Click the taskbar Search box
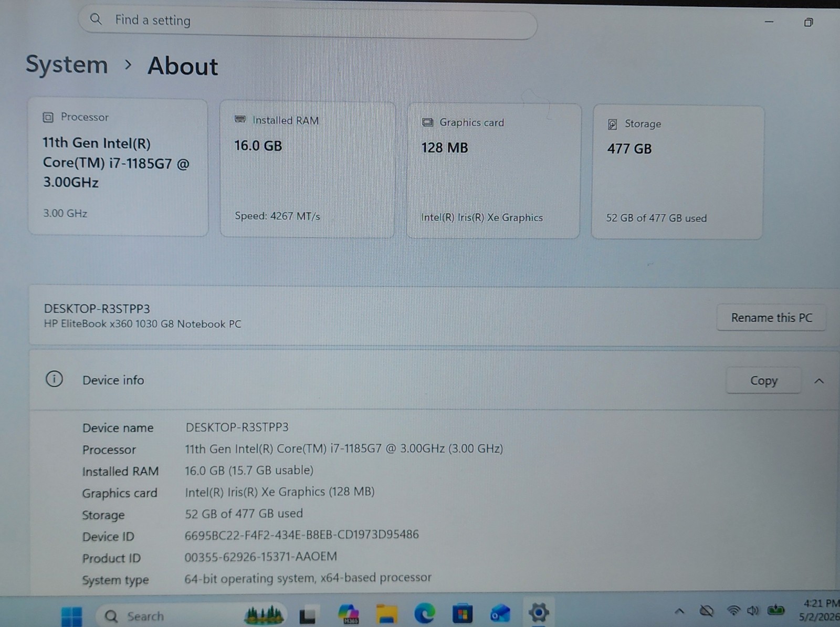The height and width of the screenshot is (627, 840). (192, 615)
